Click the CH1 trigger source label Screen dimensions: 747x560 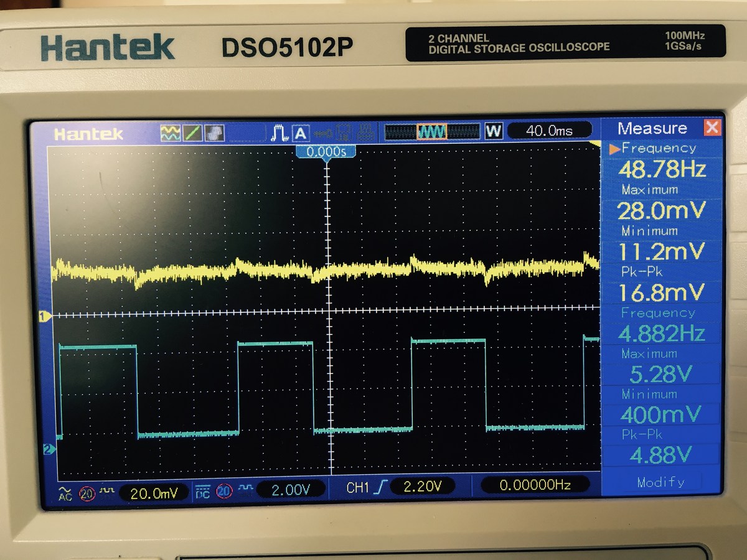358,488
